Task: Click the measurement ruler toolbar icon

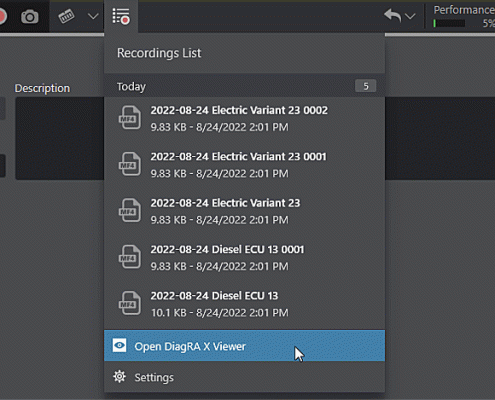Action: [x=66, y=16]
